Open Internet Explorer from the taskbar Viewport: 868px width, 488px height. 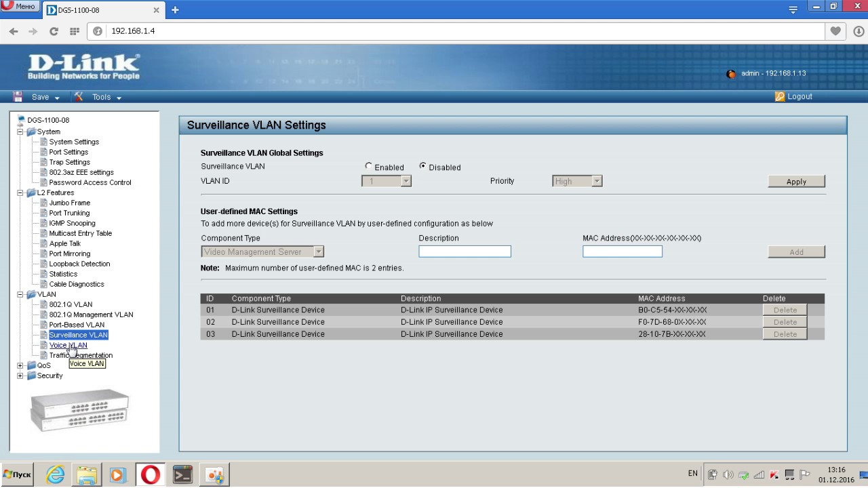coord(55,474)
